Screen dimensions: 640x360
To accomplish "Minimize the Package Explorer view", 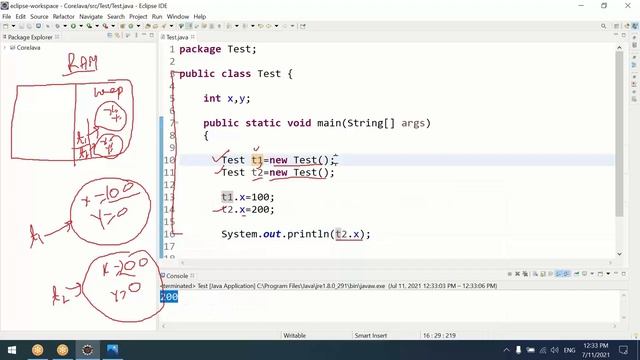I will [144, 36].
